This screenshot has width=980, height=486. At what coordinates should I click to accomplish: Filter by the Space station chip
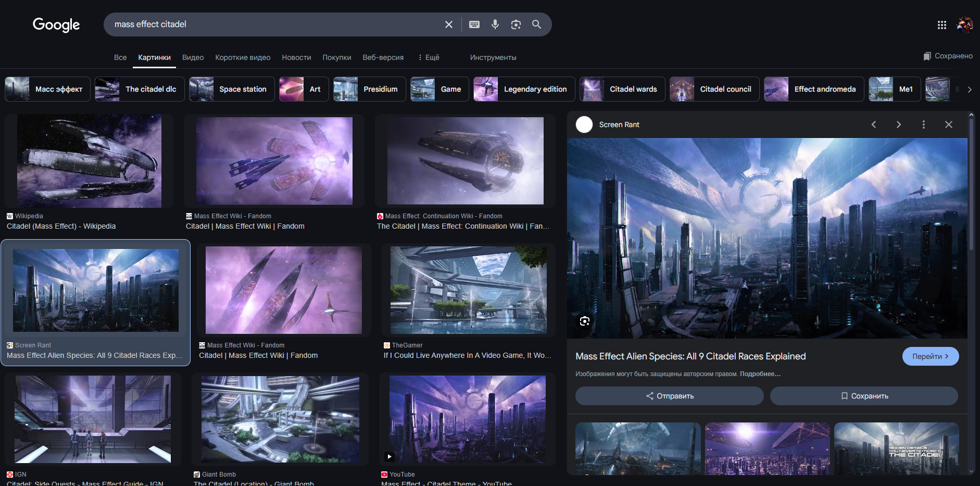click(232, 89)
